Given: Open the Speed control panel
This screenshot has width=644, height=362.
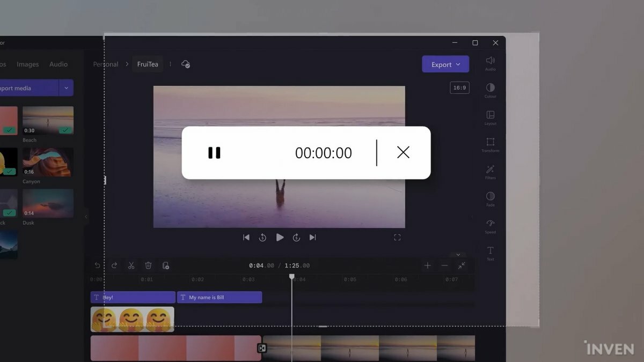Looking at the screenshot, I should tap(490, 226).
